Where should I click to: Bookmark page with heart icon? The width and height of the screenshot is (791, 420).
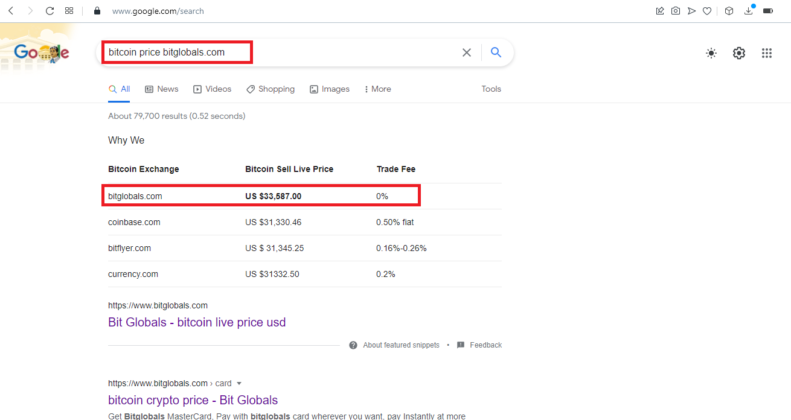[707, 11]
